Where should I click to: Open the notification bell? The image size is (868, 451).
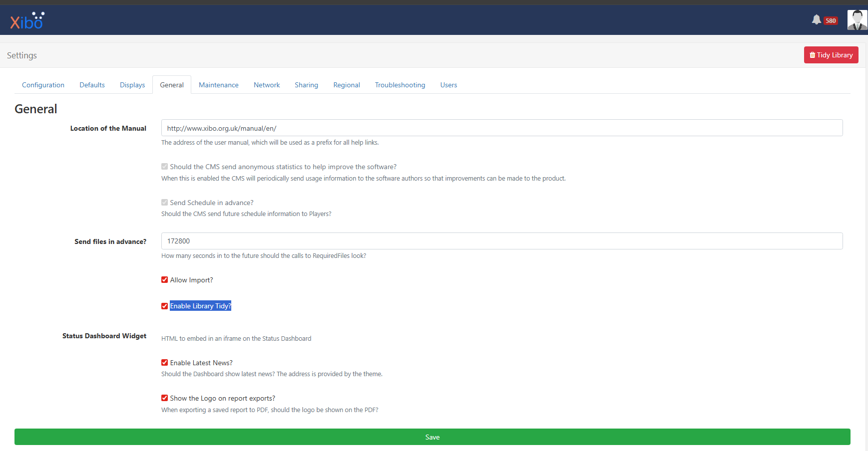click(816, 20)
